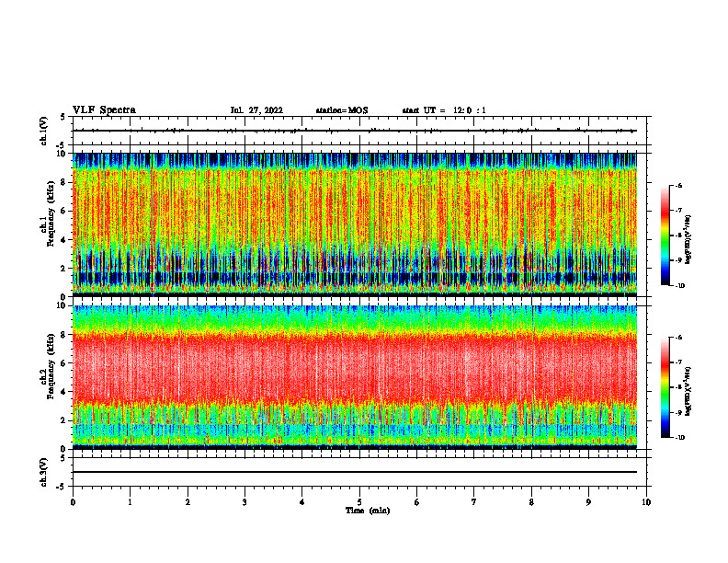Screen dimensions: 728x563
Task: Click the 'VLF Spectra' plot title
Action: [x=104, y=110]
